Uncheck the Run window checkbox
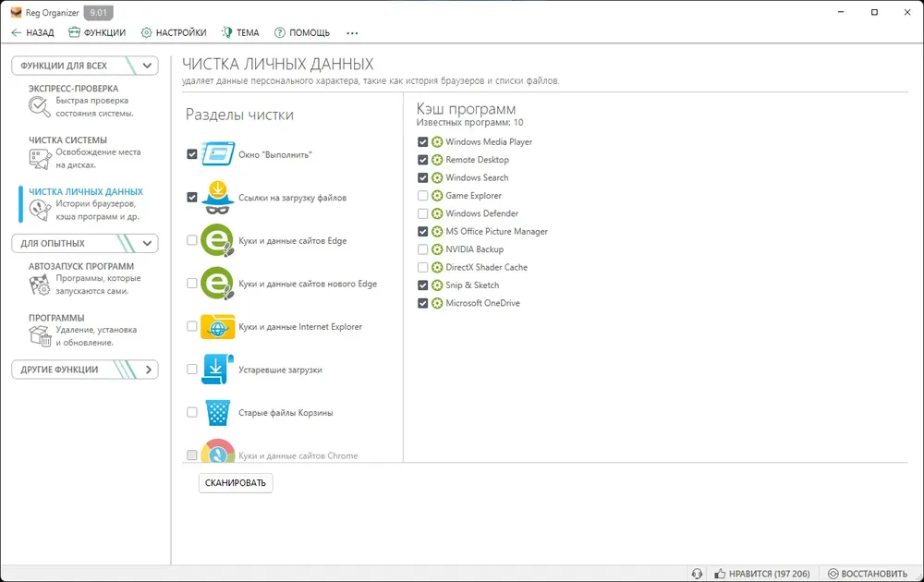Screen dimensions: 924x582 coord(192,154)
